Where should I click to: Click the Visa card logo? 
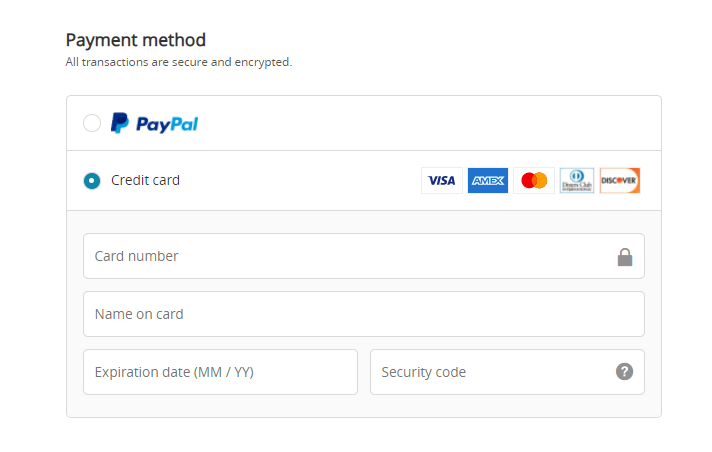(441, 181)
